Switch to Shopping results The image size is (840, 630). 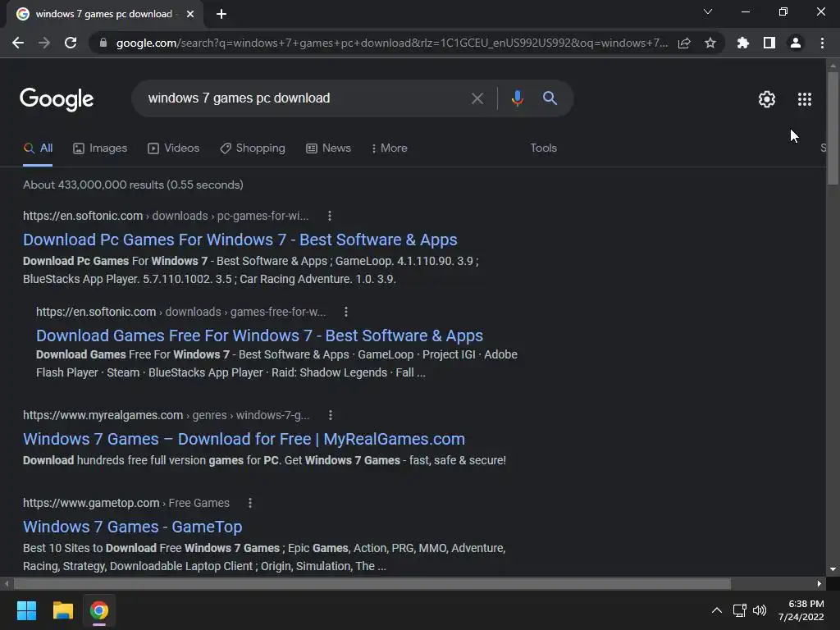click(253, 148)
